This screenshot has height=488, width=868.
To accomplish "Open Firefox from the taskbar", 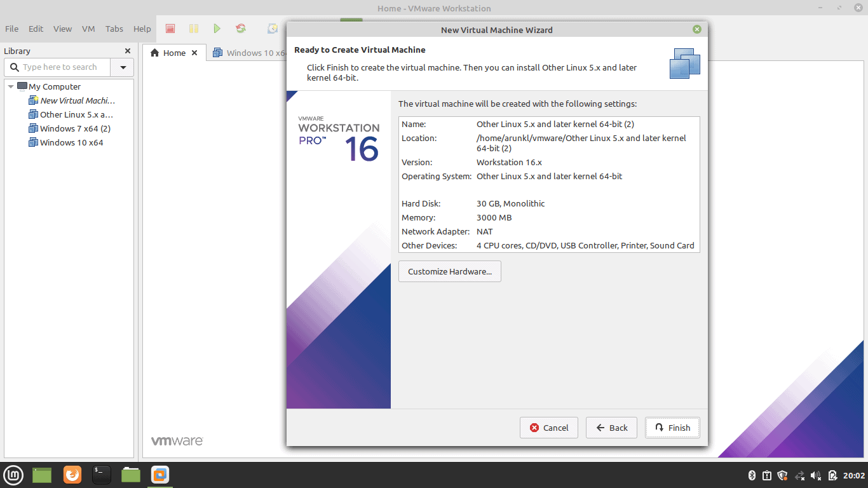I will [x=72, y=475].
